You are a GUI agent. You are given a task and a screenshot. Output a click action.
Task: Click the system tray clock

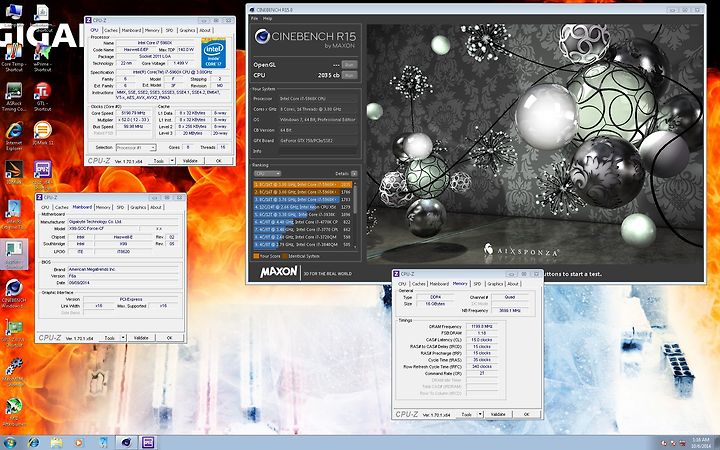click(698, 443)
